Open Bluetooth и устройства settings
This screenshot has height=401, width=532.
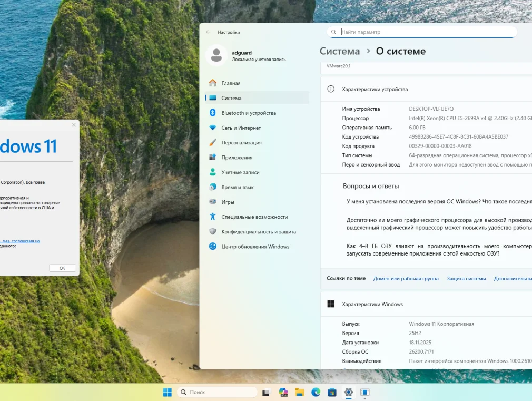(x=248, y=113)
